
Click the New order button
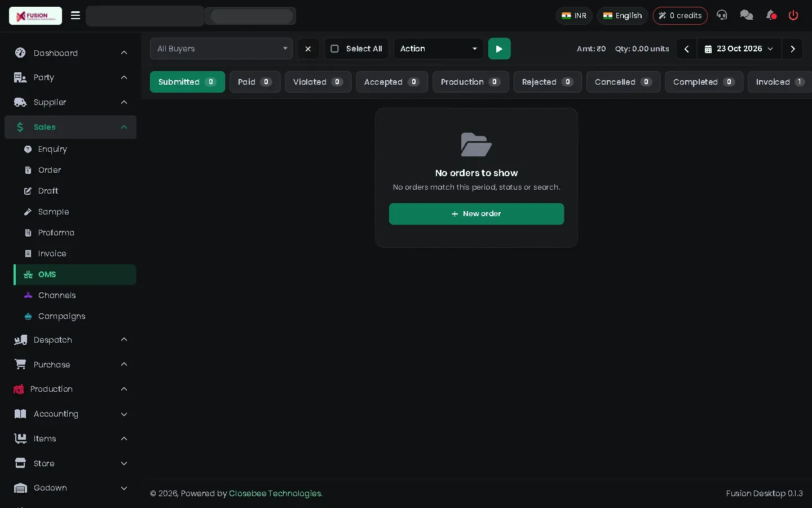(476, 214)
